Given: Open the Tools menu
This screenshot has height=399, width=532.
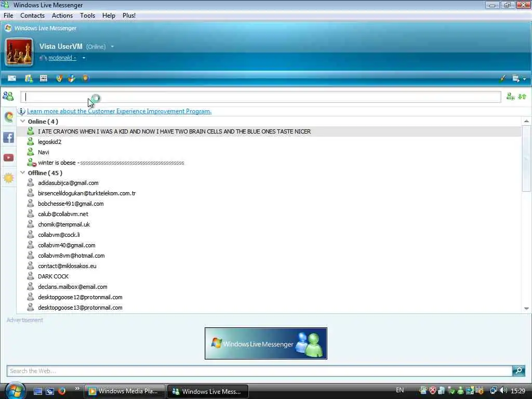Looking at the screenshot, I should point(87,16).
